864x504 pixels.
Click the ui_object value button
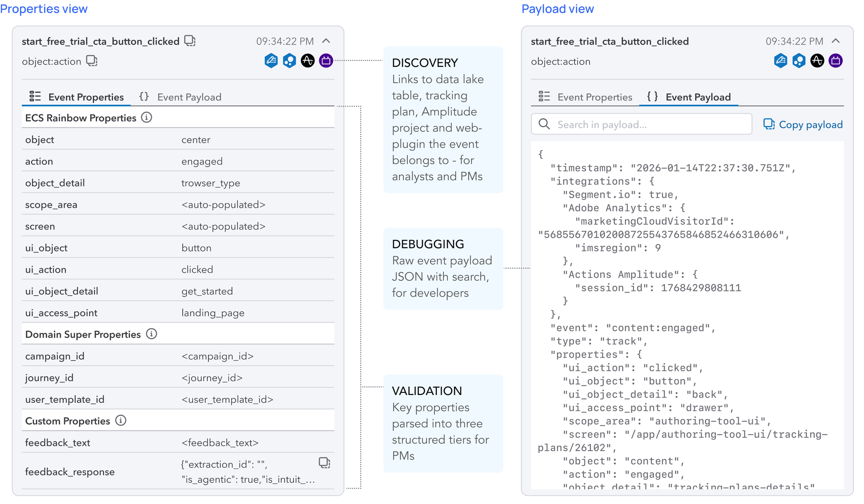(x=197, y=248)
